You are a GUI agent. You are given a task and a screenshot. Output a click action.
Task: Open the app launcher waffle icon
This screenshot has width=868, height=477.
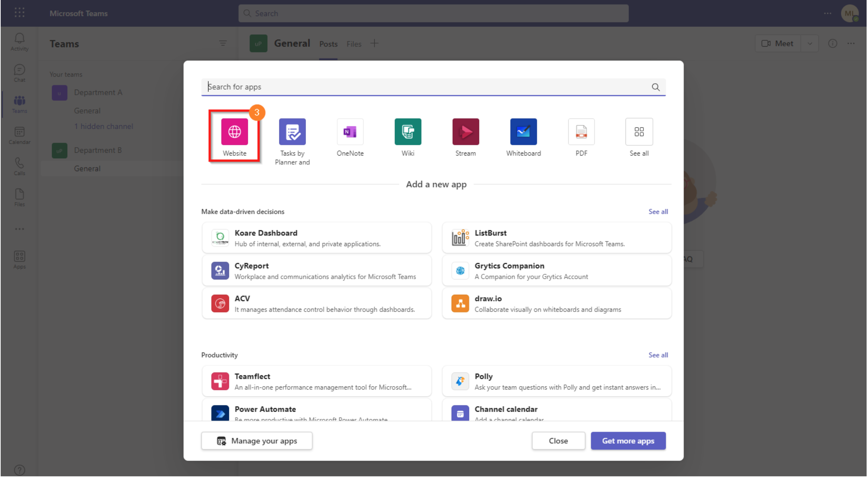[19, 13]
